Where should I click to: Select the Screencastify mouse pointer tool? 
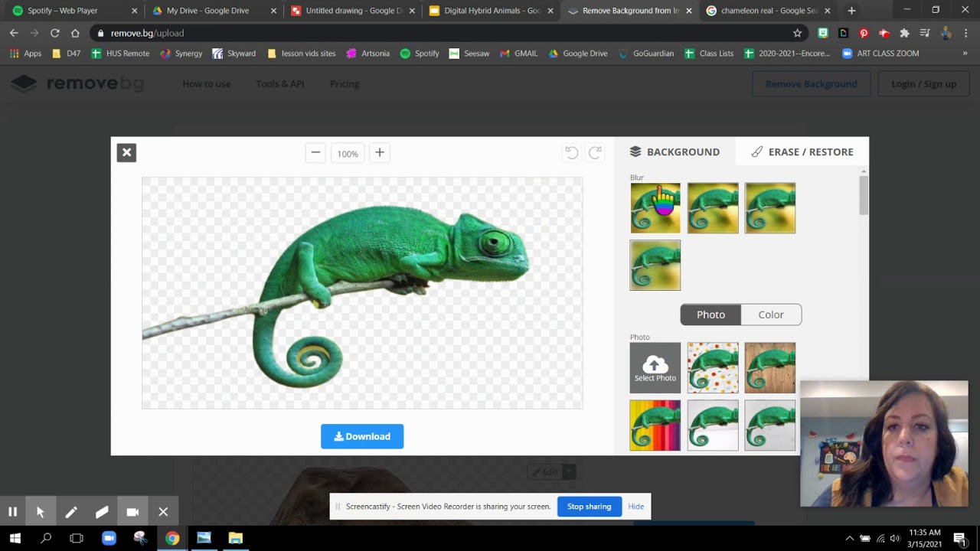[41, 512]
